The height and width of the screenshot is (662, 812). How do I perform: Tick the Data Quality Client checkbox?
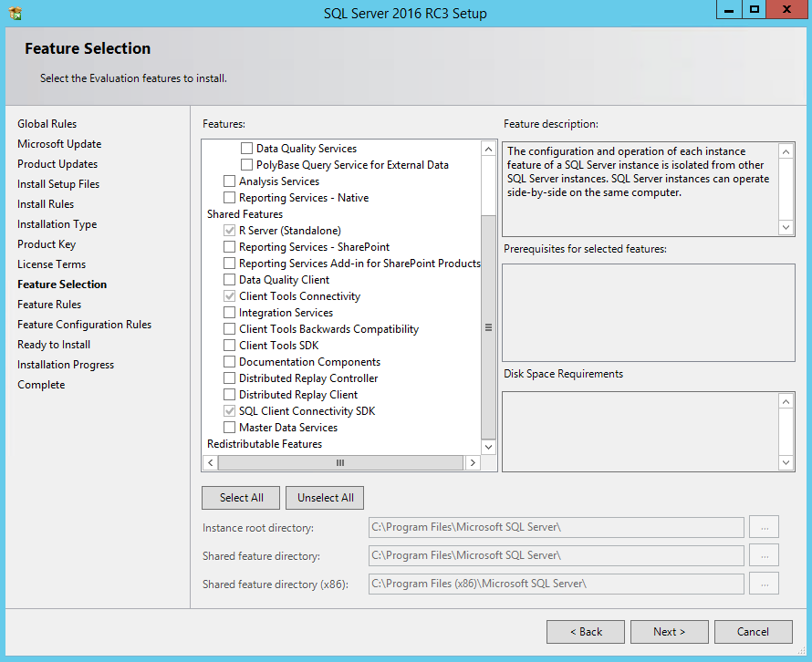pos(229,280)
